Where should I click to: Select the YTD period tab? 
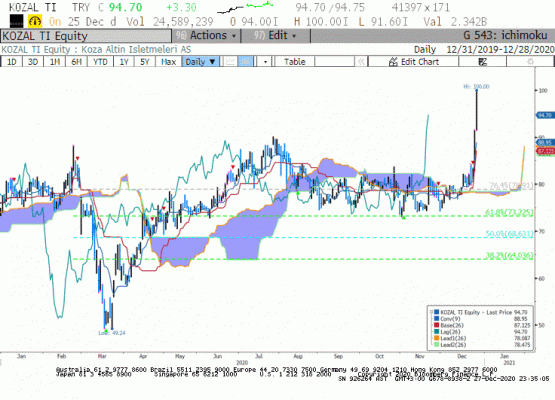[x=100, y=62]
